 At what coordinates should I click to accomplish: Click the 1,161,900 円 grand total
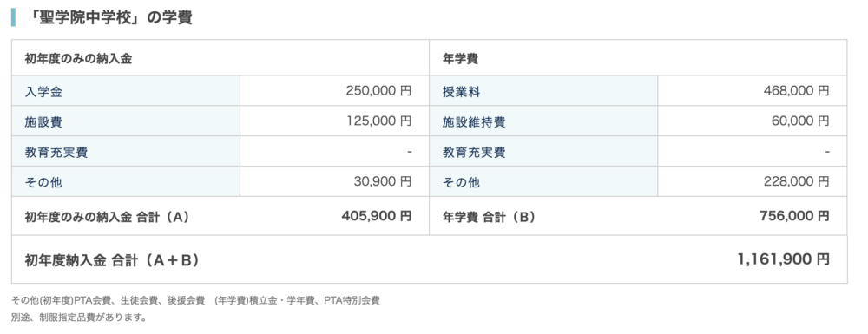(783, 259)
